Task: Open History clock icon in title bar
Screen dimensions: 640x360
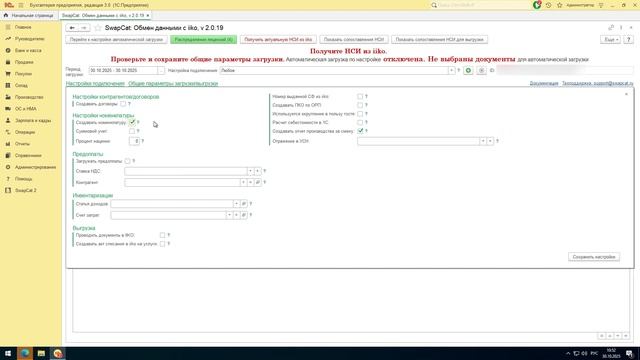Action: (x=549, y=5)
